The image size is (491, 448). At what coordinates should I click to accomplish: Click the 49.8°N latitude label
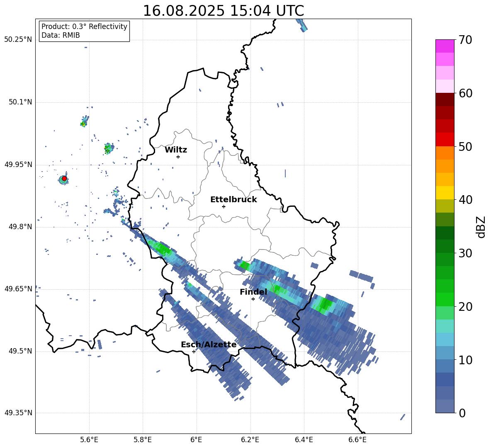coord(20,227)
